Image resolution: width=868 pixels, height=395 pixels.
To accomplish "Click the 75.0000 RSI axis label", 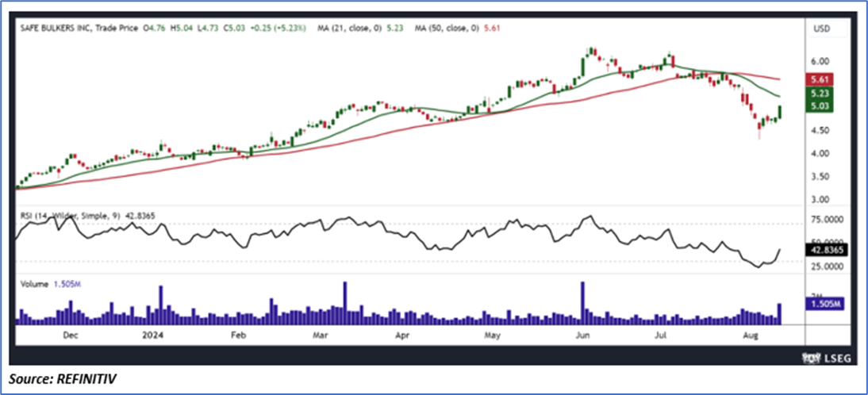I will click(x=827, y=220).
